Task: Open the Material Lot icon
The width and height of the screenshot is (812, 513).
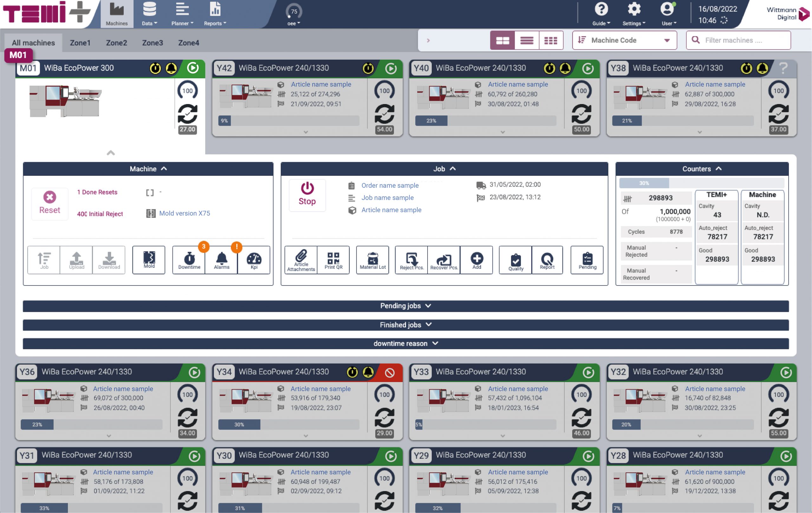Action: coord(372,260)
